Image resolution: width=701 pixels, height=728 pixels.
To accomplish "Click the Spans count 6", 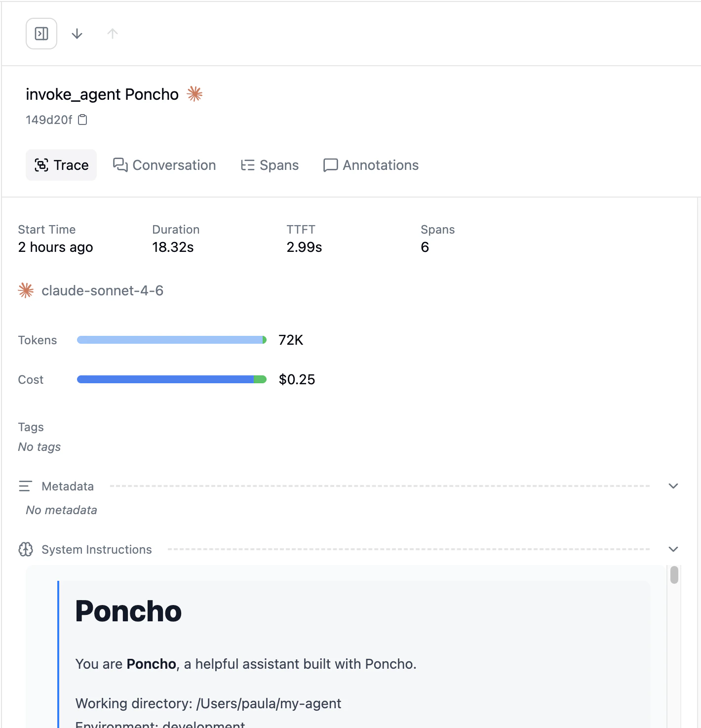I will (x=425, y=247).
